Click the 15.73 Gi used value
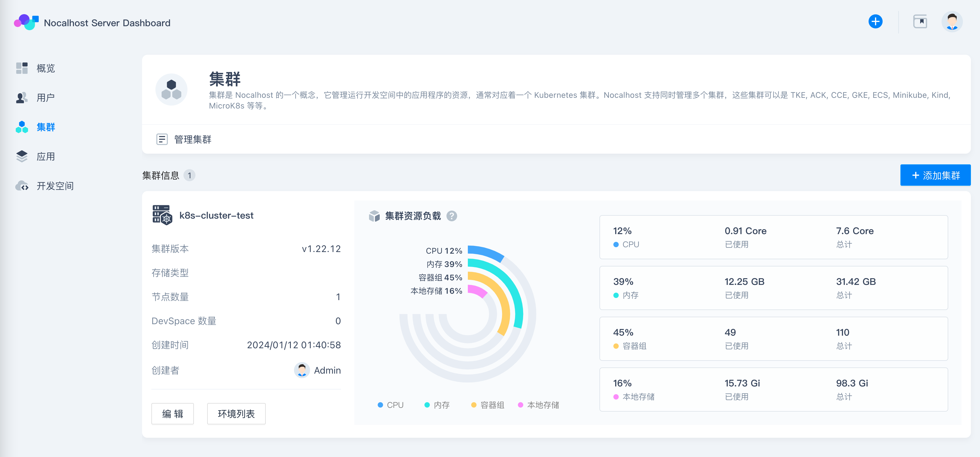This screenshot has height=457, width=980. pos(742,383)
